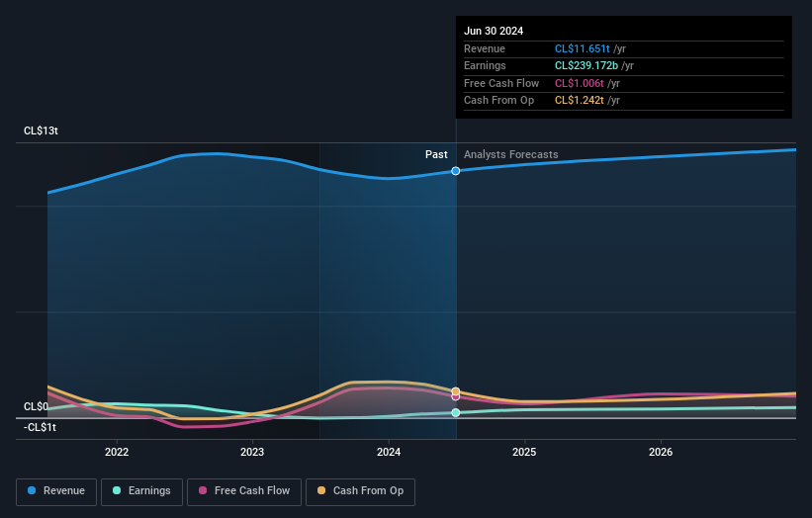Click the CL$1.242t cash from op value

pos(579,101)
